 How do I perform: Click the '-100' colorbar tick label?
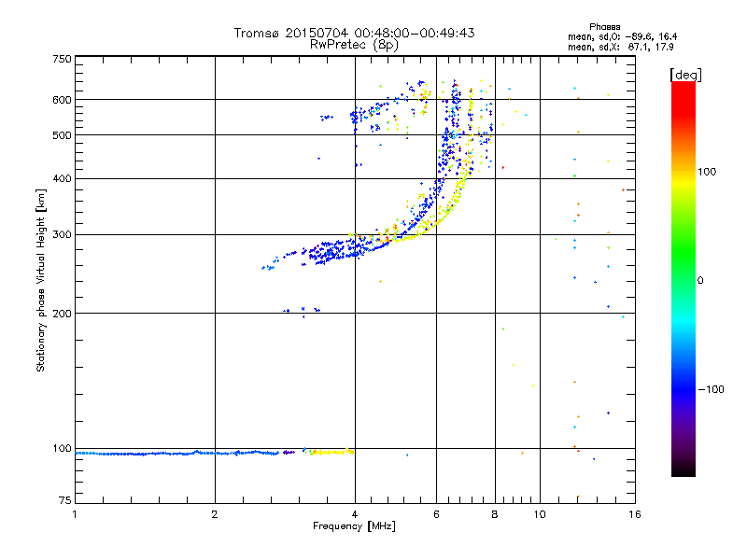[711, 389]
